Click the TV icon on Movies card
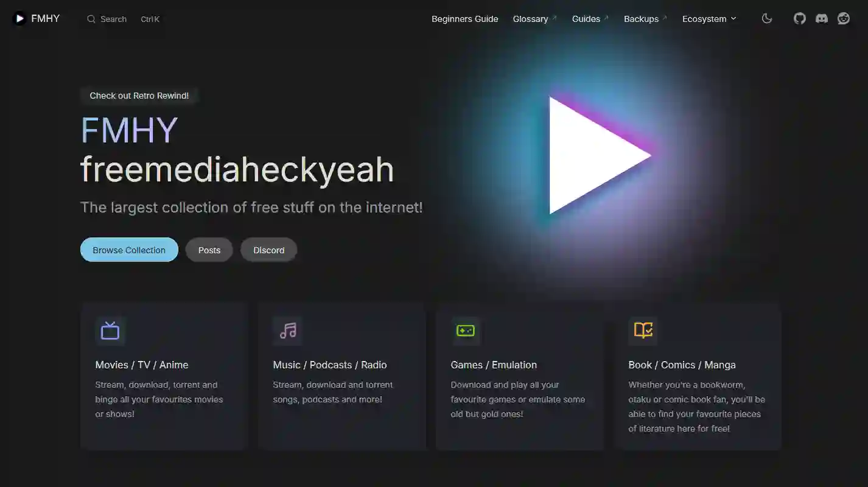Viewport: 868px width, 487px height. pyautogui.click(x=110, y=331)
